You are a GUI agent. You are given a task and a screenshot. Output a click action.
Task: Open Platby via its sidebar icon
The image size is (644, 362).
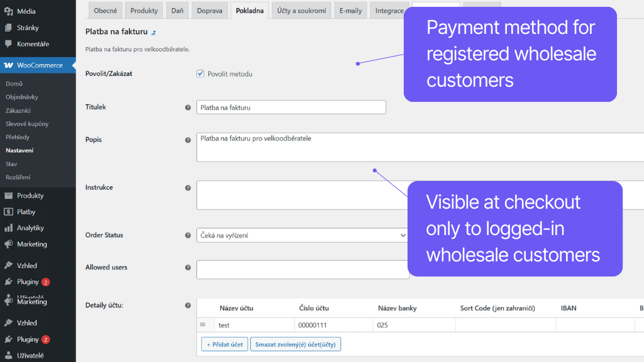8,212
